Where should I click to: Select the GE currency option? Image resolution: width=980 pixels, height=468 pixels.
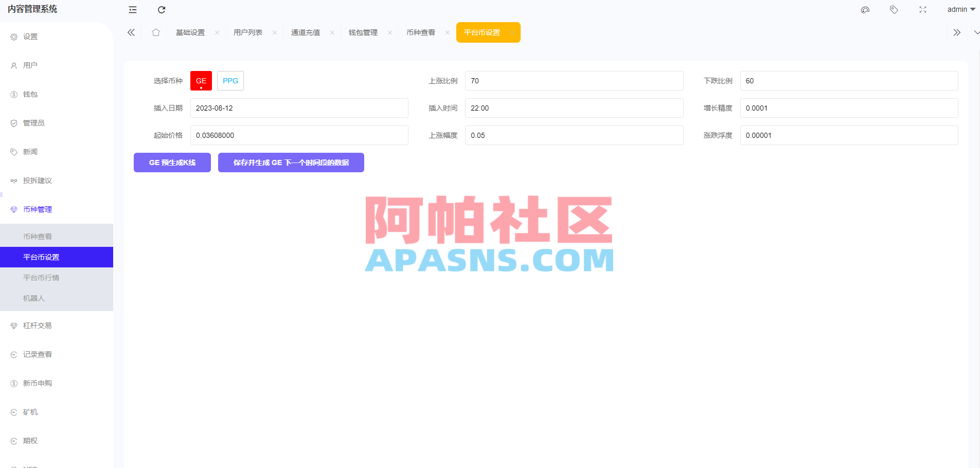click(x=201, y=80)
